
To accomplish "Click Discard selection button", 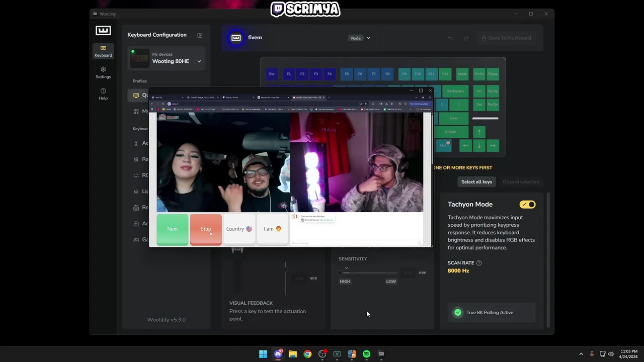I will point(521,182).
